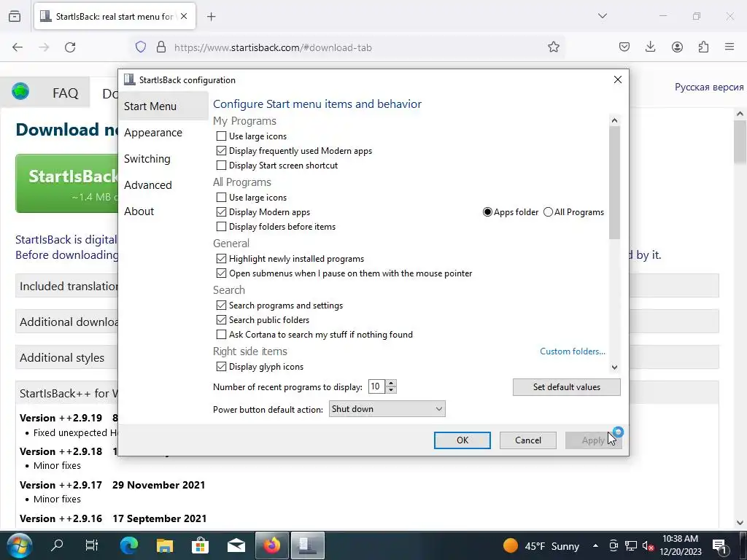Open the Appearance settings tab
747x560 pixels.
coord(153,133)
